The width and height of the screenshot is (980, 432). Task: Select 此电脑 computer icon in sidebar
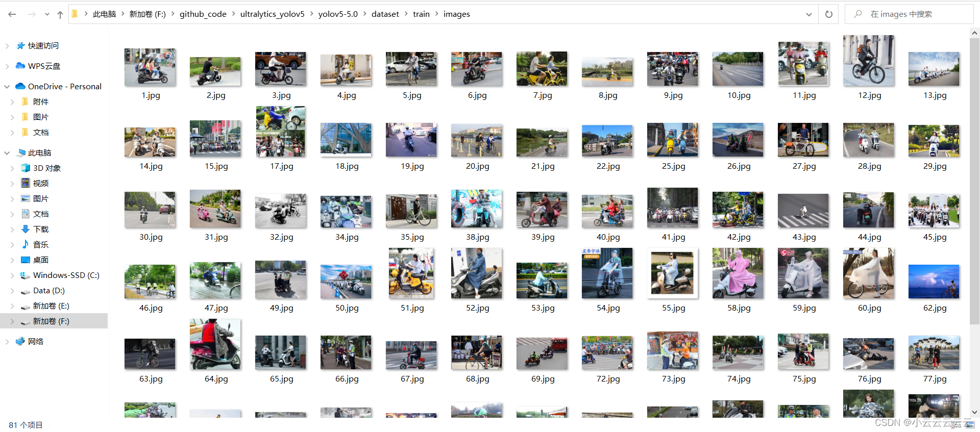click(x=21, y=153)
